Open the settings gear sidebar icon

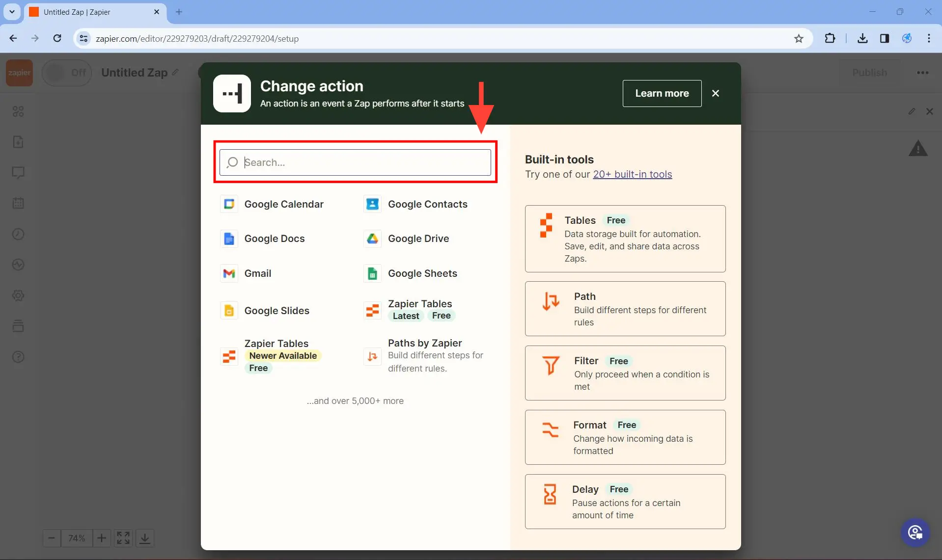tap(18, 295)
